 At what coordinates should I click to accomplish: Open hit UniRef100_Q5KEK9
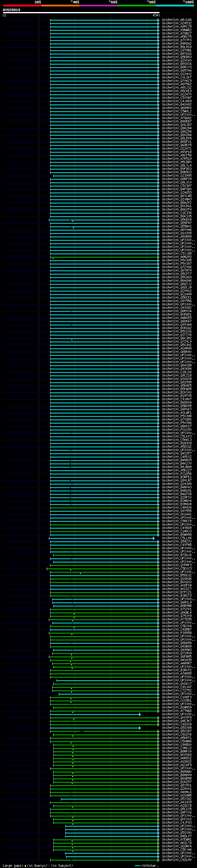click(x=177, y=220)
